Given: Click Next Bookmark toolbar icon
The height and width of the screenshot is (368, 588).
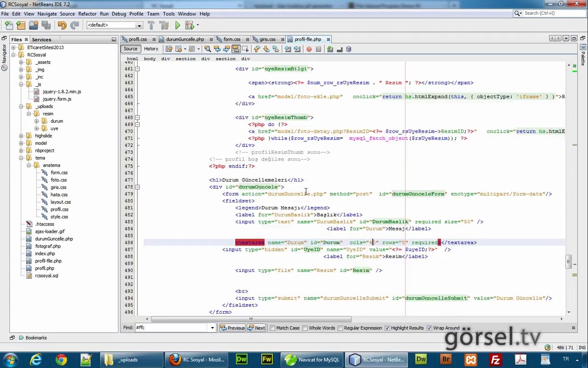Looking at the screenshot, I should [266, 49].
